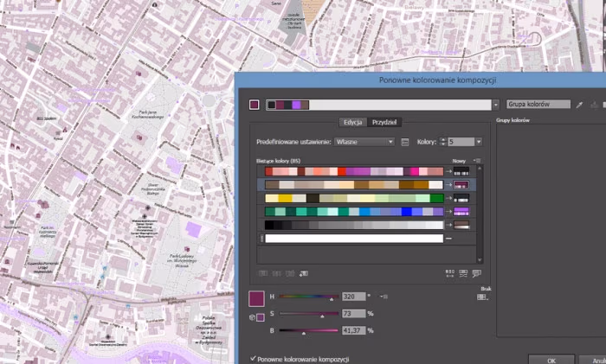Toggle the dash next to the white row
Image resolution: width=606 pixels, height=364 pixels.
pos(448,239)
